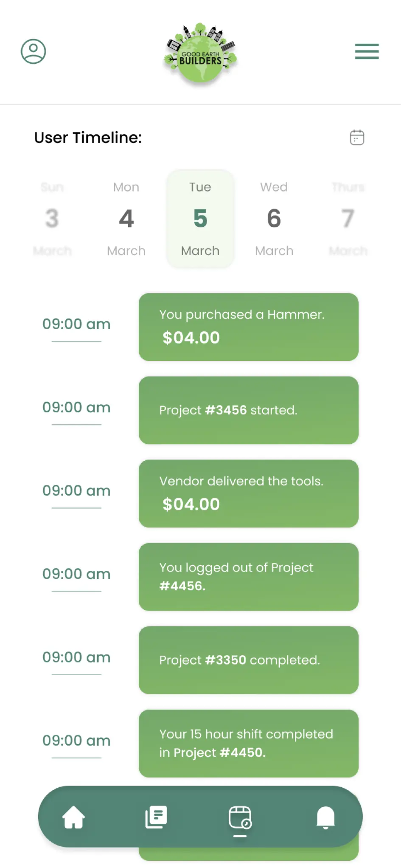Select Wednesday 6 March
Image resolution: width=401 pixels, height=868 pixels.
(x=274, y=218)
